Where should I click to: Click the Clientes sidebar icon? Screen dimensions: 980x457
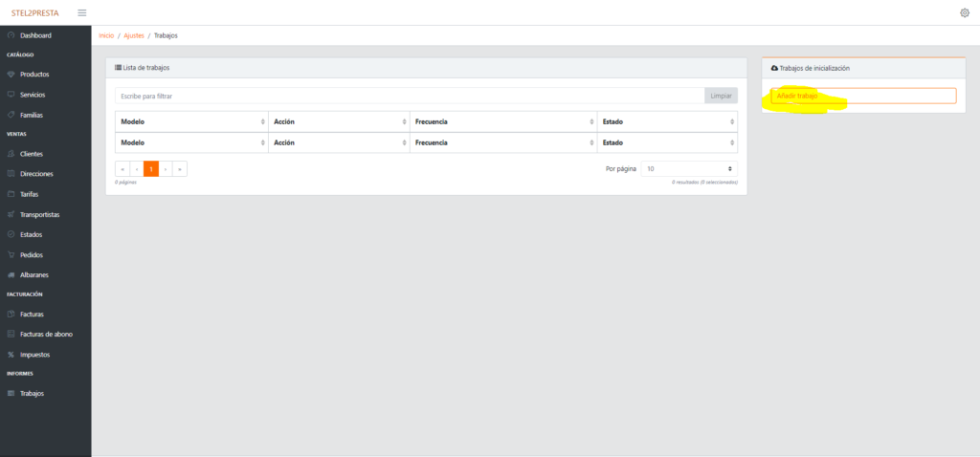pos(11,154)
